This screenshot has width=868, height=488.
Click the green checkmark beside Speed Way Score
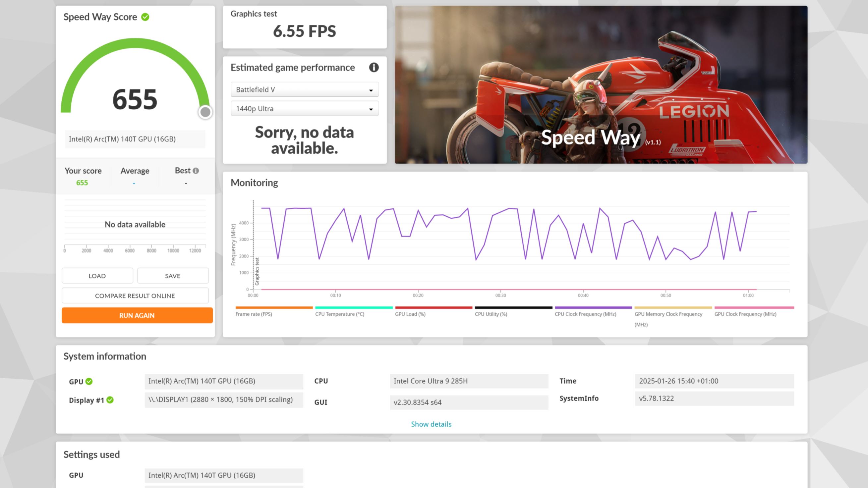145,17
